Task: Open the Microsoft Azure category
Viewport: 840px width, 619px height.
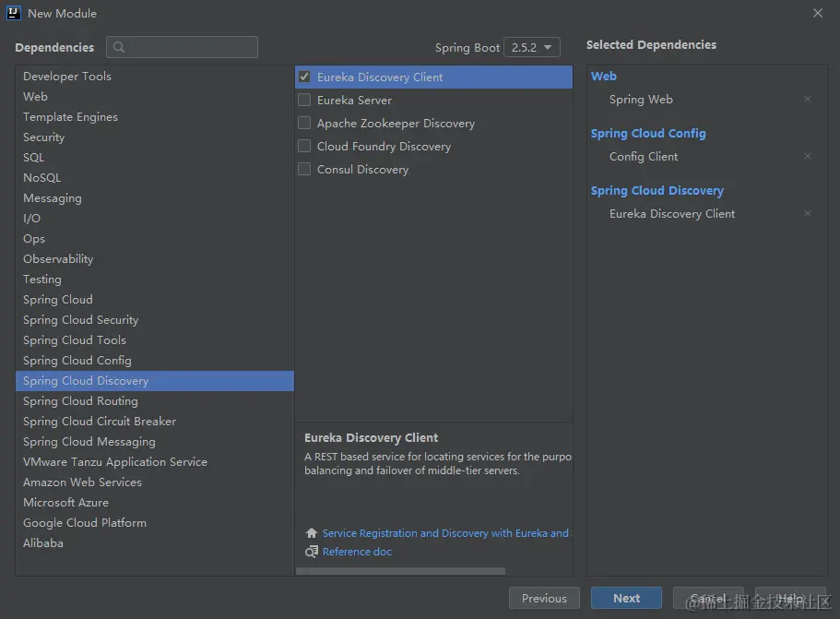Action: (x=155, y=503)
